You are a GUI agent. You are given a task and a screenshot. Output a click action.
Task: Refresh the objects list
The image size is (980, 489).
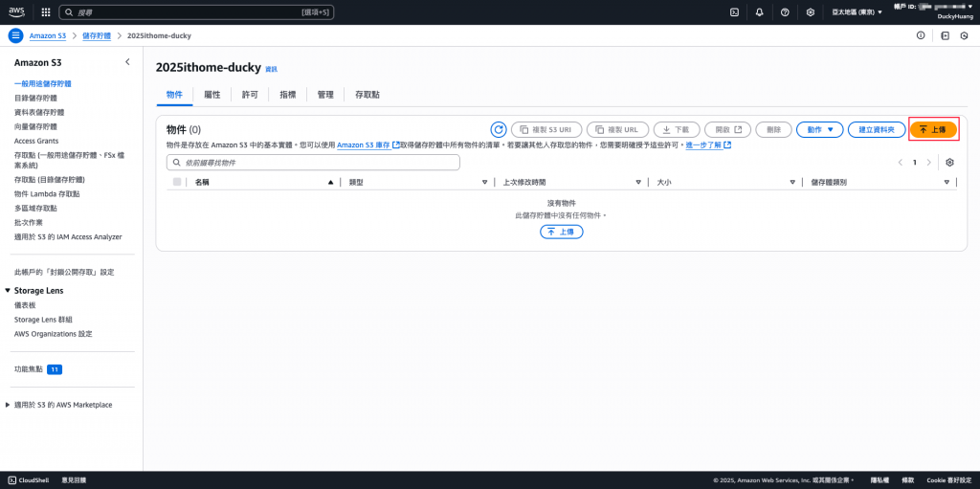point(498,129)
